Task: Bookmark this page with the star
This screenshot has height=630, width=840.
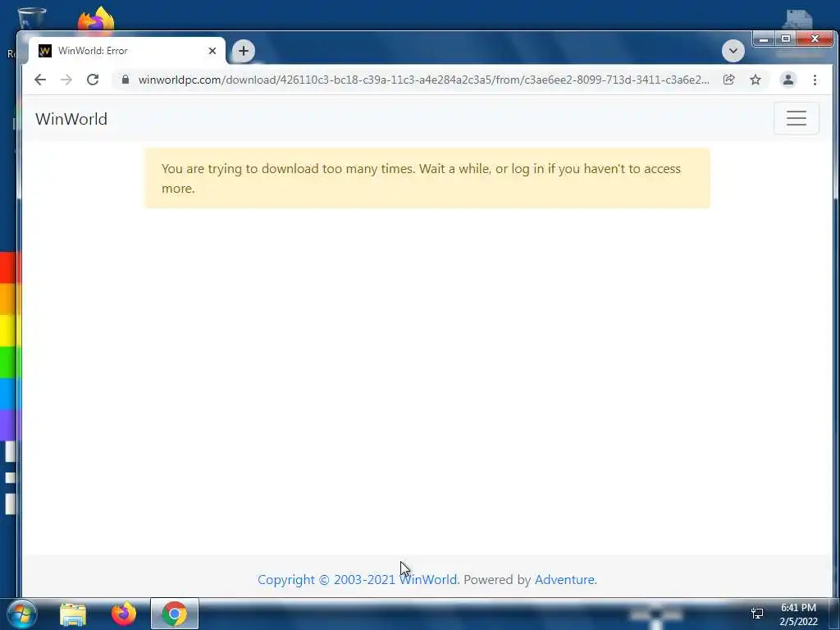Action: click(x=756, y=80)
